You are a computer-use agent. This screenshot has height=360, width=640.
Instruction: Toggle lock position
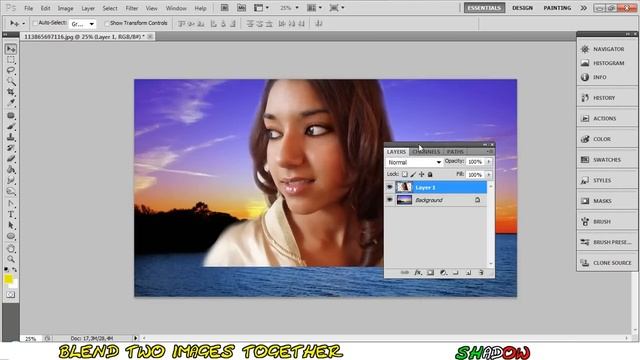(x=422, y=174)
